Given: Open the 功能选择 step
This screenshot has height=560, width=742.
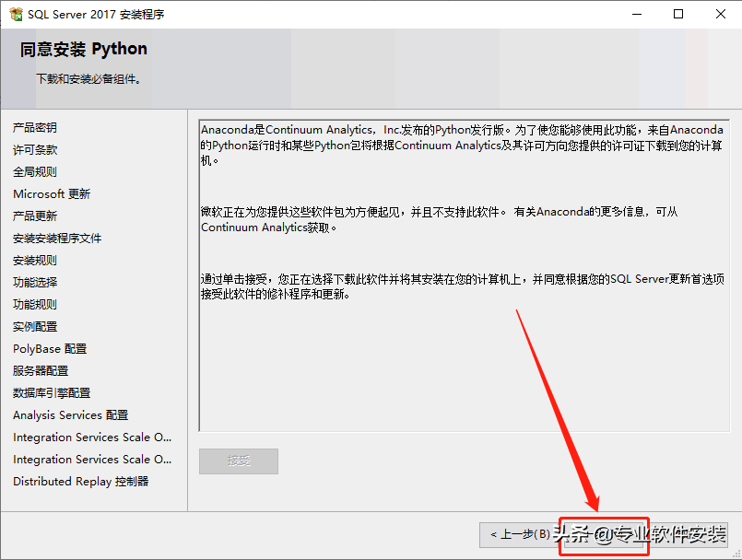Looking at the screenshot, I should click(x=35, y=283).
